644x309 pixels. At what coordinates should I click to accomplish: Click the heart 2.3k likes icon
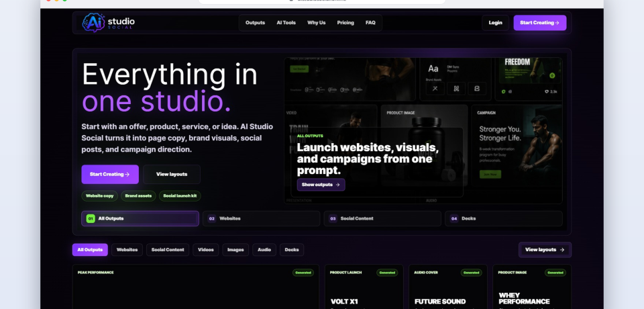click(x=547, y=92)
